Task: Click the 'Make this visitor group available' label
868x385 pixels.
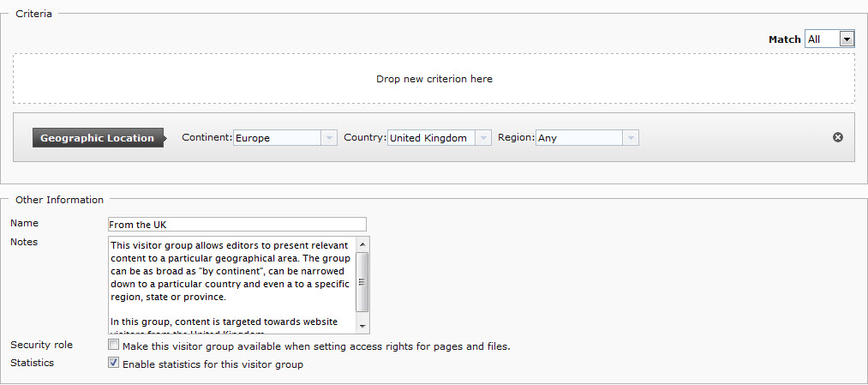Action: (x=316, y=346)
